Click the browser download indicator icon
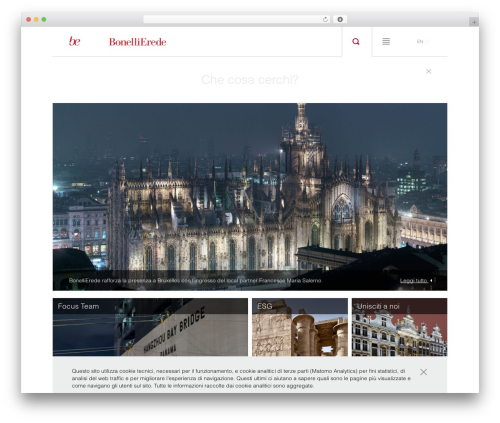Viewport: 500px width, 423px height. [340, 19]
